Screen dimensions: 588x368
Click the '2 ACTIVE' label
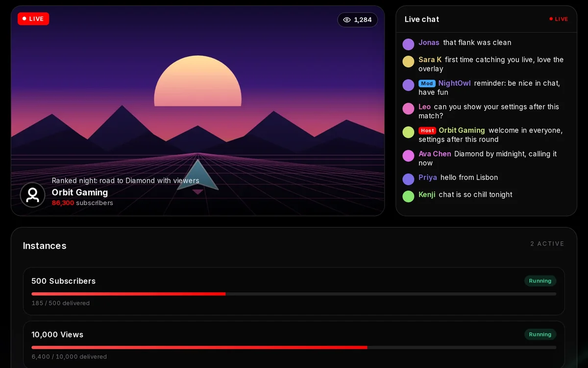(547, 243)
